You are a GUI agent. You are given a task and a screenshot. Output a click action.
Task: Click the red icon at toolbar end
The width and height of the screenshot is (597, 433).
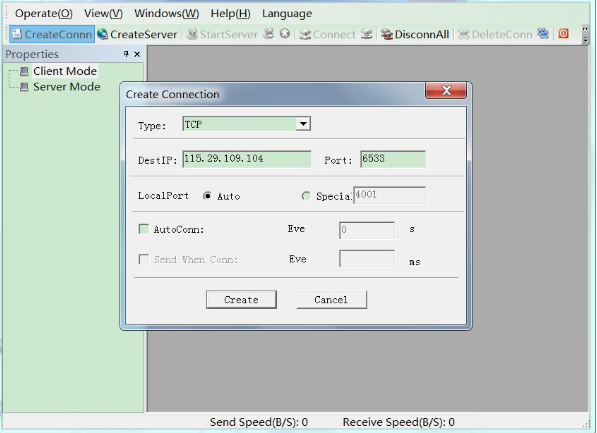tap(563, 34)
